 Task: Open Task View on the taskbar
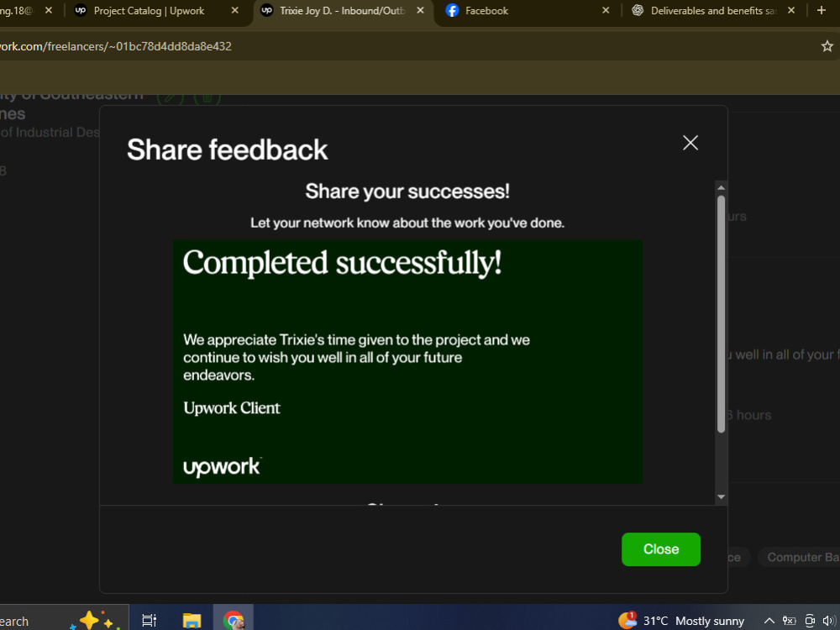149,621
